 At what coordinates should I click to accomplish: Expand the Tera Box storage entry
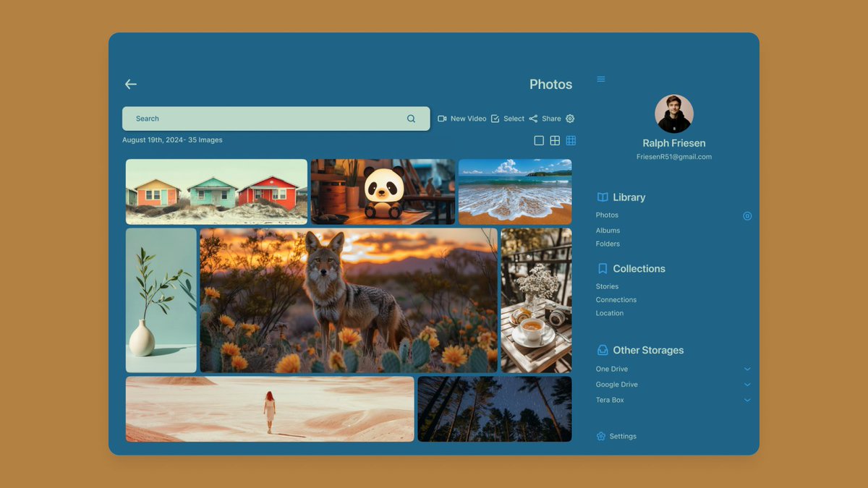(x=747, y=400)
